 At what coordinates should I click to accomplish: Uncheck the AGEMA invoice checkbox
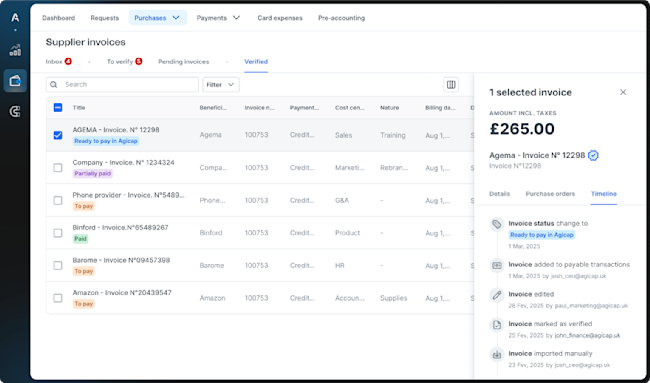tap(58, 135)
